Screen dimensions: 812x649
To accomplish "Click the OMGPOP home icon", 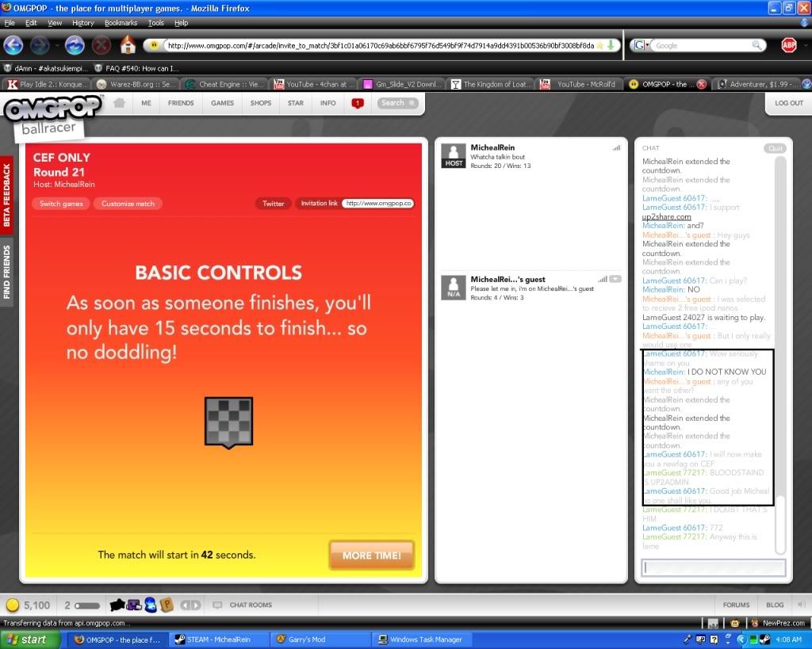I will click(x=119, y=103).
